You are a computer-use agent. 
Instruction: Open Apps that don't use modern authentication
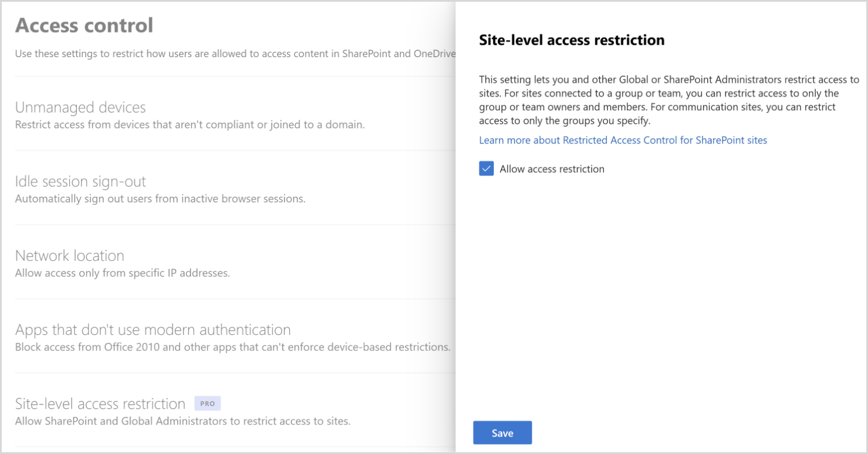point(153,330)
